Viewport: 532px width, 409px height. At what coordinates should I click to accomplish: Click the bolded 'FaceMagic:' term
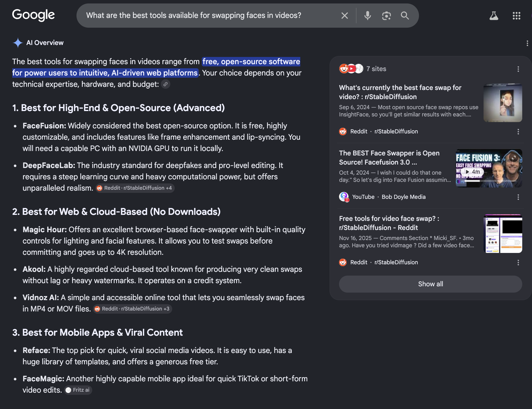[x=43, y=379]
